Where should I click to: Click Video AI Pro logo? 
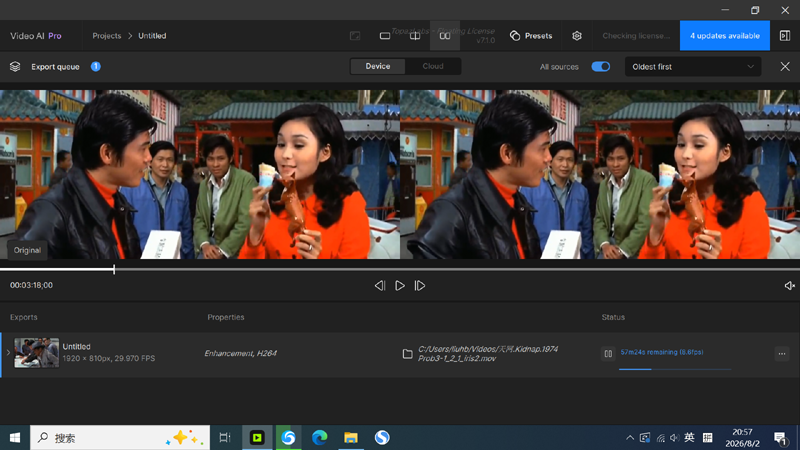(36, 36)
